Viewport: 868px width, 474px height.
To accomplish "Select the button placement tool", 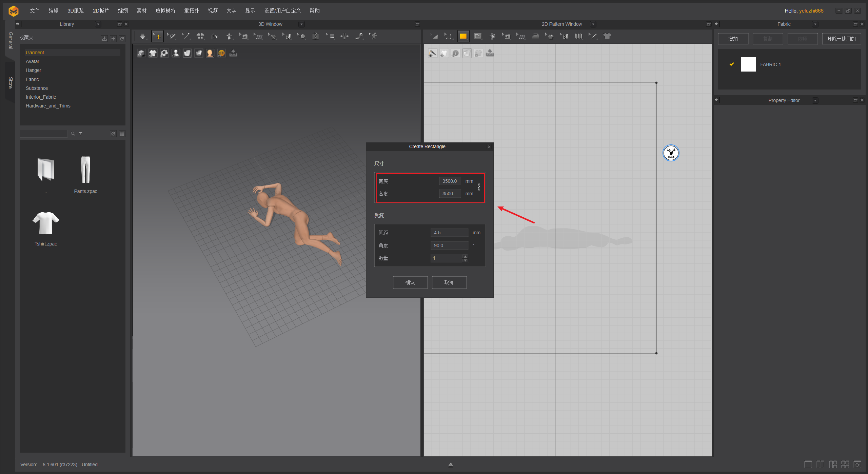I will tap(302, 36).
